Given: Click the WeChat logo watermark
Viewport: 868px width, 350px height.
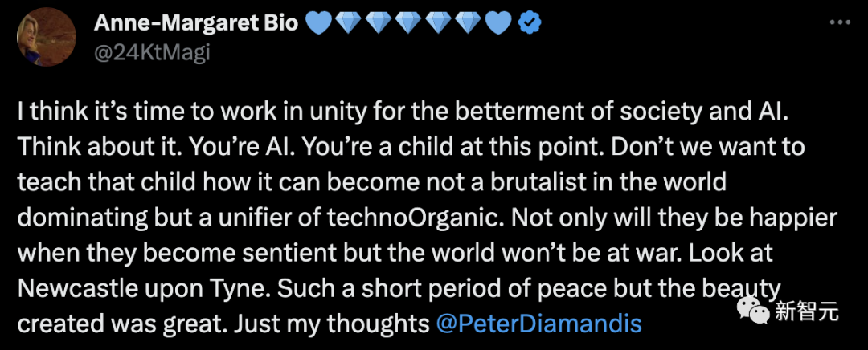Looking at the screenshot, I should coord(755,311).
